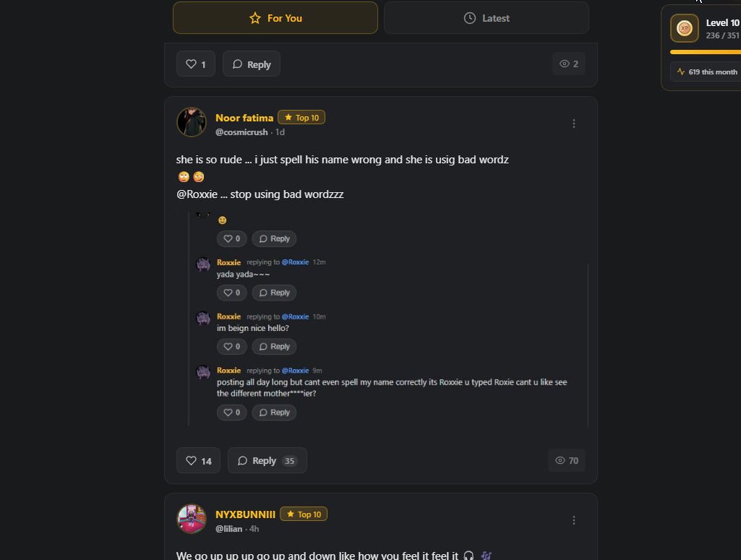
Task: Like the topmost post with 1 like
Action: pos(195,64)
